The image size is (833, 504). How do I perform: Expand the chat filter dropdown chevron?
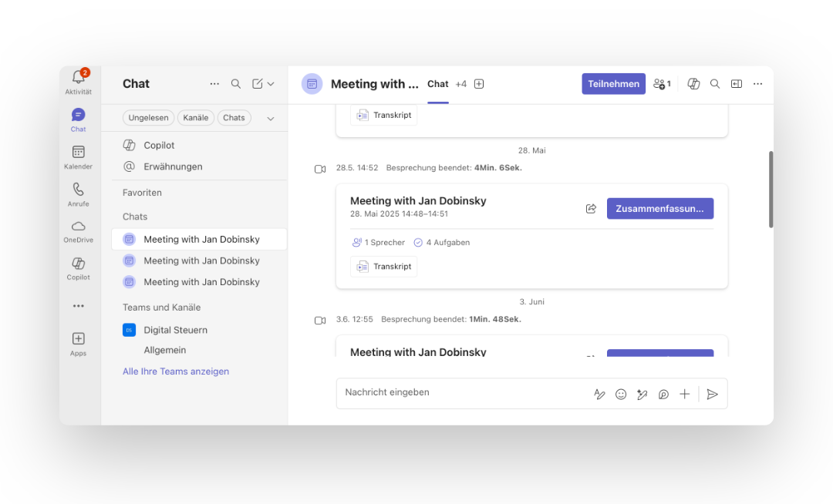[270, 118]
